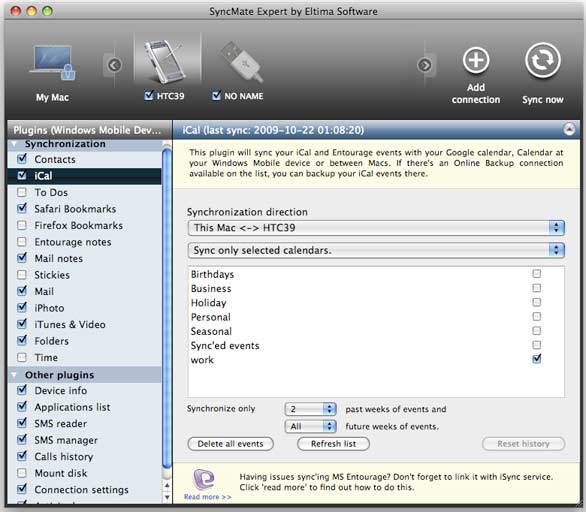Click the sidebar scroll up arrow
586x512 pixels.
pyautogui.click(x=167, y=485)
